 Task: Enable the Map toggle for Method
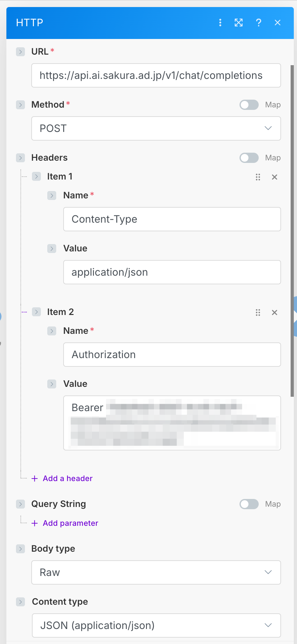click(249, 105)
